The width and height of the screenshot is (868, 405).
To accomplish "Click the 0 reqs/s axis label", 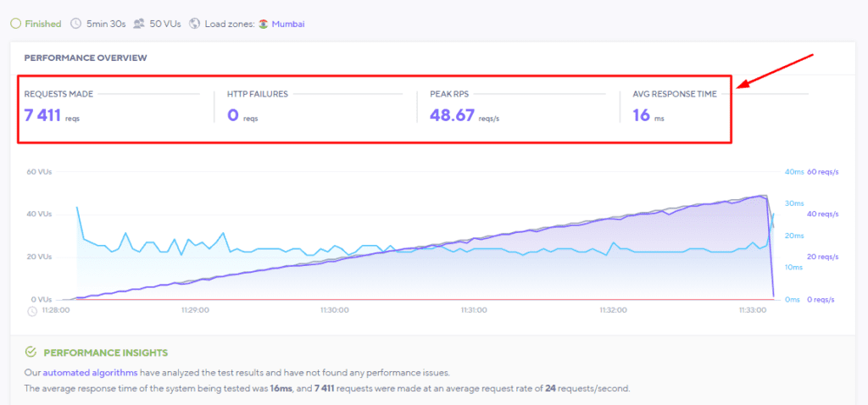I will tap(821, 299).
